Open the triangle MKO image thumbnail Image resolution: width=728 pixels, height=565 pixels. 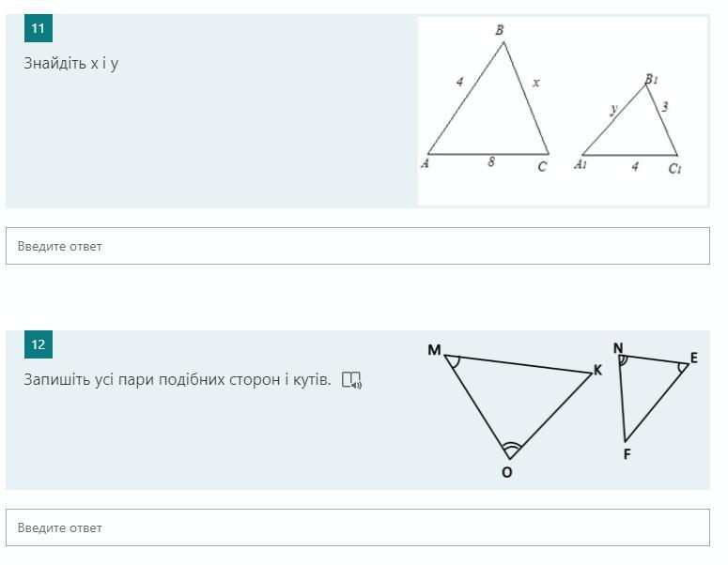coord(563,410)
